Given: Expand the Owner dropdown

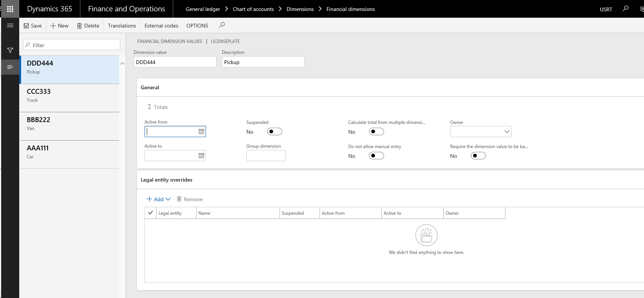Looking at the screenshot, I should 507,131.
